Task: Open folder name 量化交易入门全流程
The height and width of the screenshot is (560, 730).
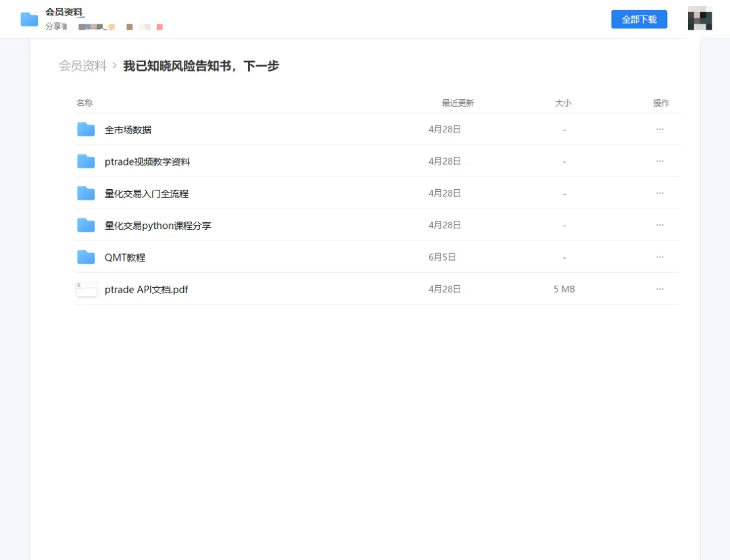Action: 147,193
